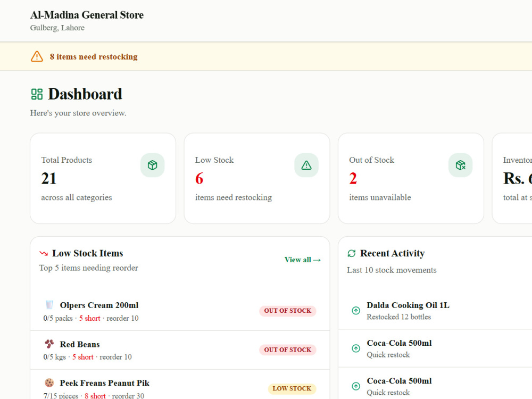Select the Olpers Cream 200ml row
The width and height of the screenshot is (532, 399).
pyautogui.click(x=180, y=311)
